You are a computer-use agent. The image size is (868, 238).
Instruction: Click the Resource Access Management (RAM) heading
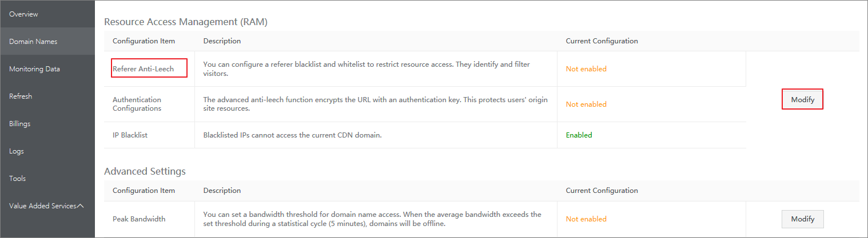coord(186,22)
